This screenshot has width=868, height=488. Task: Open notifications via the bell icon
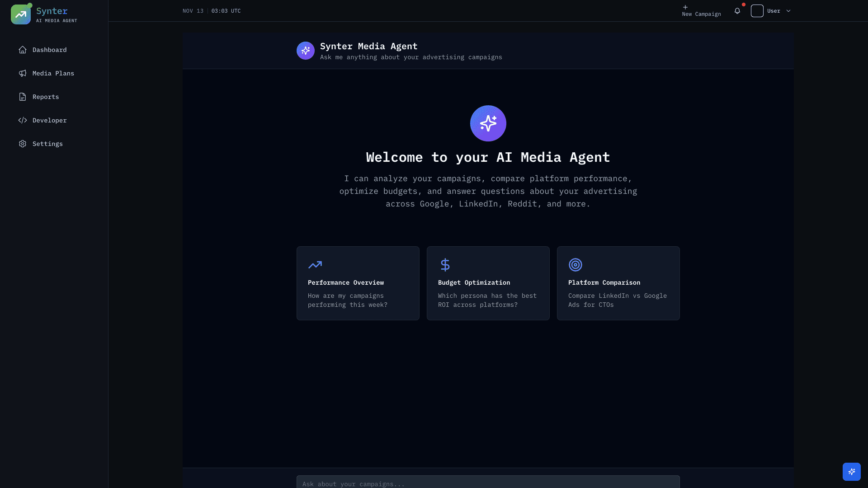(737, 11)
